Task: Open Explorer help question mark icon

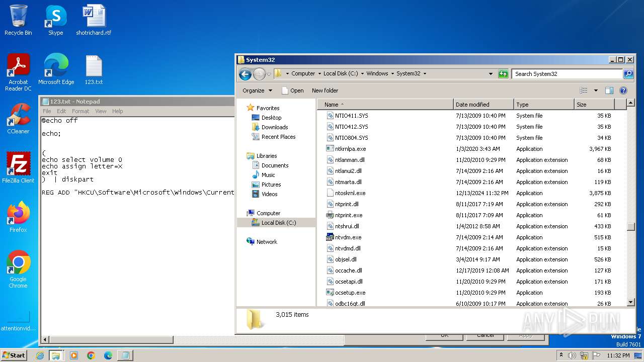Action: click(x=623, y=90)
